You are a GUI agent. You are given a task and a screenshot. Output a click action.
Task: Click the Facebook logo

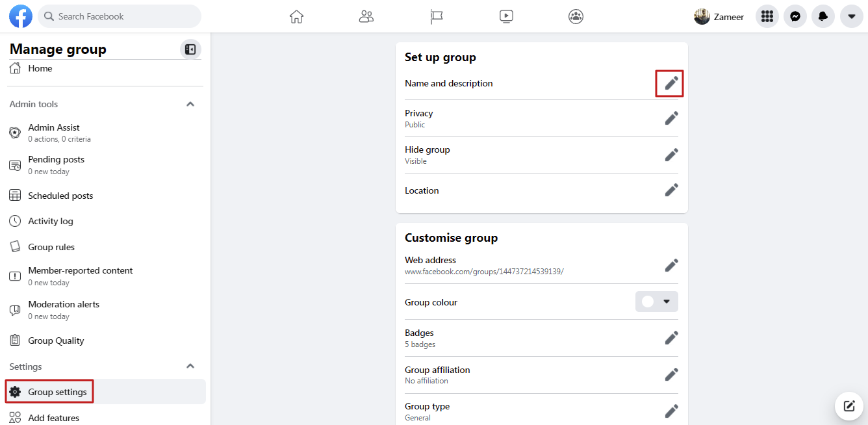21,16
